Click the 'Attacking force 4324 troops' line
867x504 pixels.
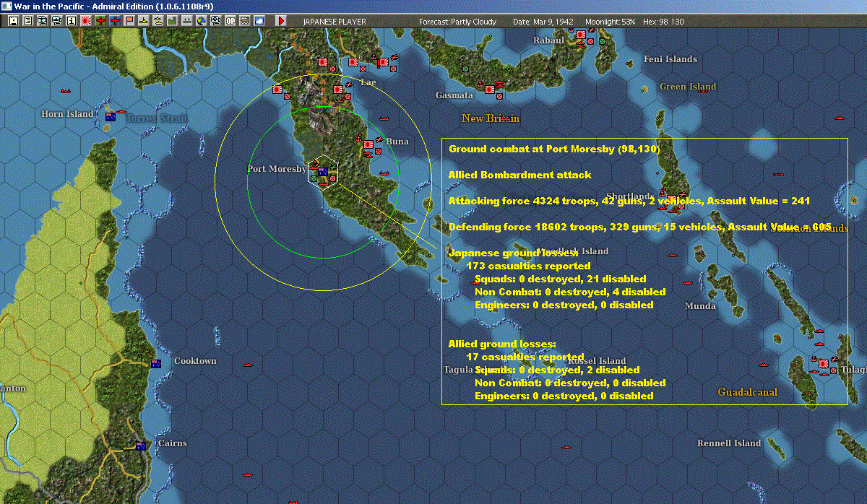pos(629,201)
